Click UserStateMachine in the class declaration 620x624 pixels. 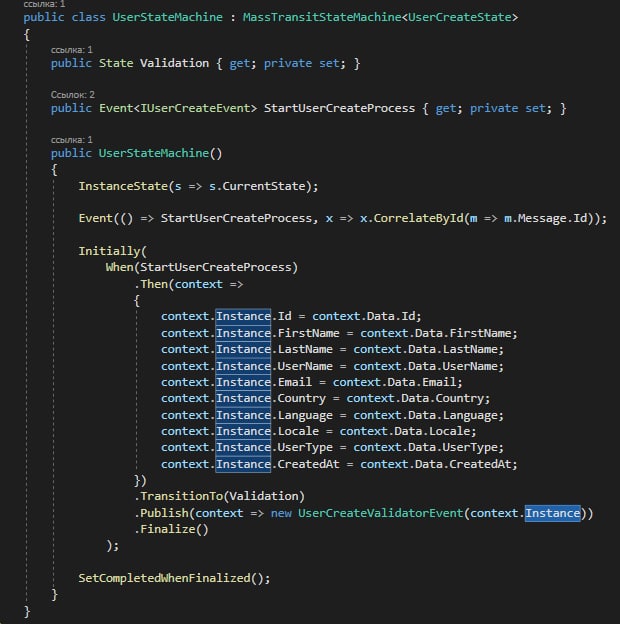pos(167,18)
